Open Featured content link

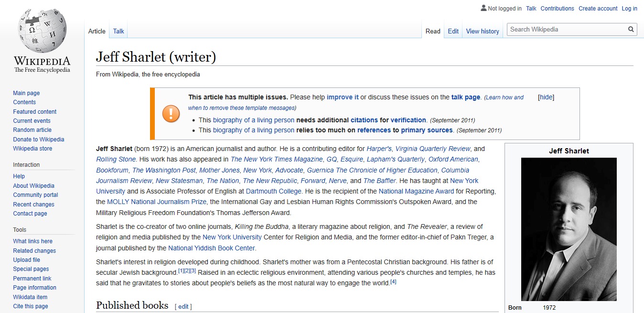[x=35, y=112]
